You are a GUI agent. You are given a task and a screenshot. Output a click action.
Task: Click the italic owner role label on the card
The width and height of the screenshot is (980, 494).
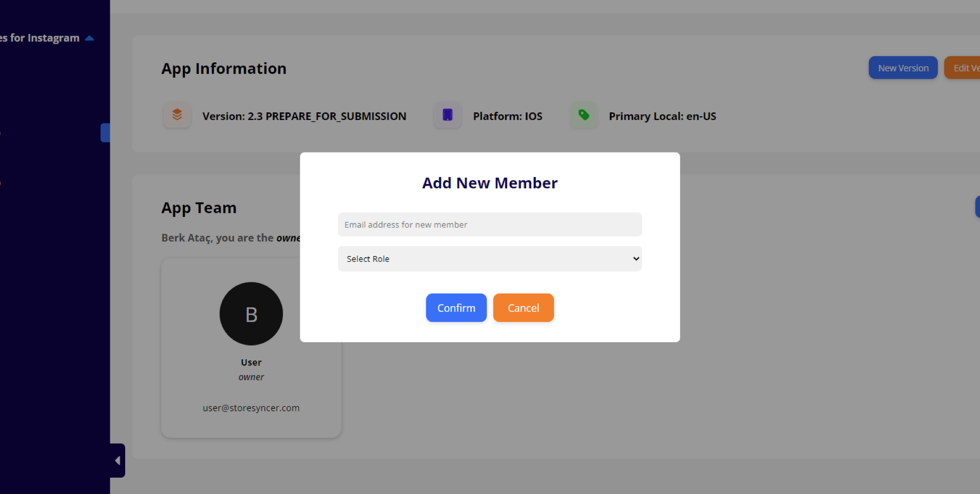(x=251, y=377)
